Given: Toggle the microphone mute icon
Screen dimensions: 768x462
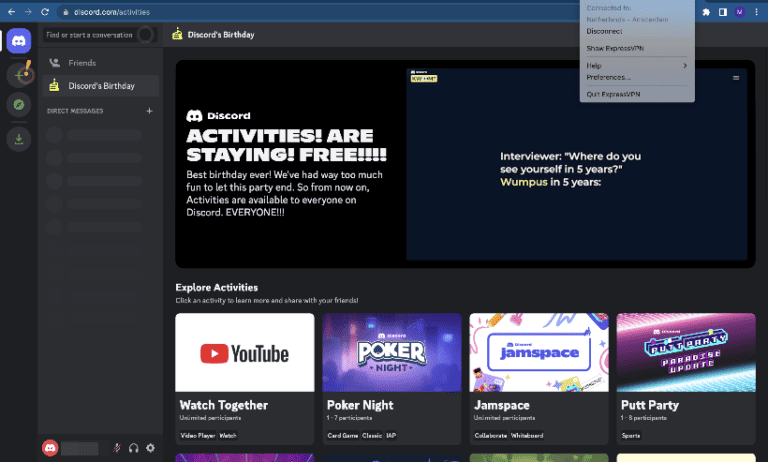Looking at the screenshot, I should click(117, 448).
